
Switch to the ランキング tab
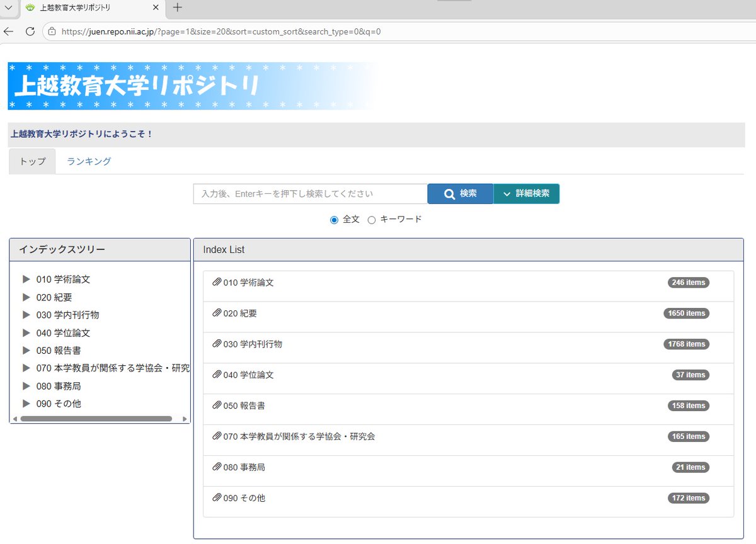[x=89, y=161]
